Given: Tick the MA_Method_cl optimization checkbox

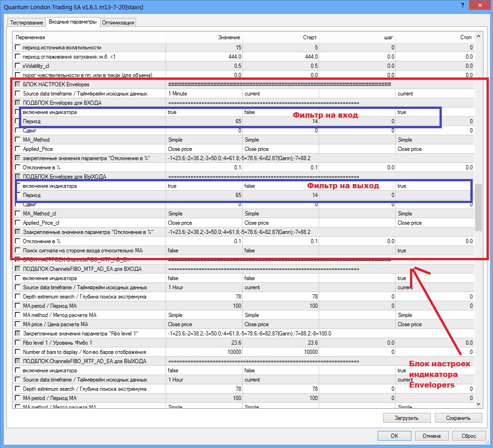Looking at the screenshot, I should tap(18, 213).
